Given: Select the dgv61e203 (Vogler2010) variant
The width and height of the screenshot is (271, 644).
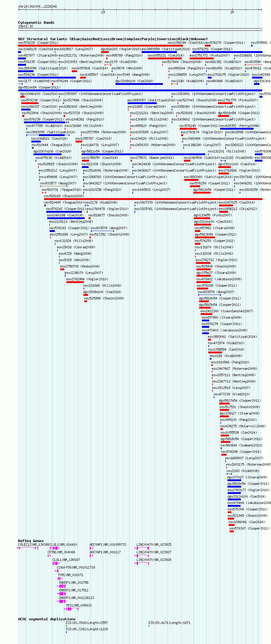Looking at the screenshot, I should click(121, 49).
